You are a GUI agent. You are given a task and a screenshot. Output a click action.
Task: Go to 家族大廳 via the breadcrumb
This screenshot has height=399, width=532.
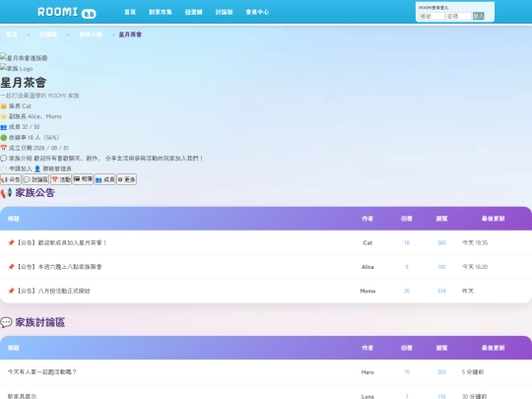[91, 34]
